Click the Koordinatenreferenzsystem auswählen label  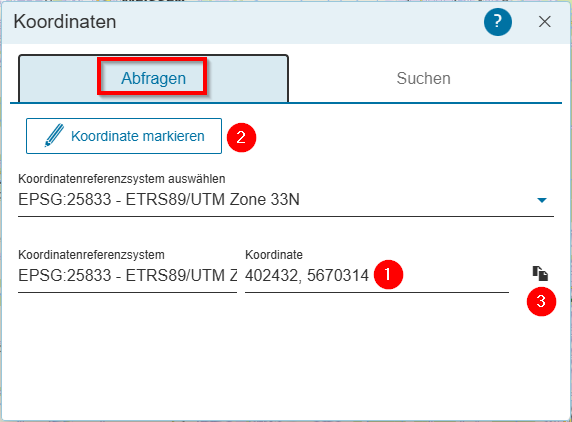pyautogui.click(x=121, y=179)
